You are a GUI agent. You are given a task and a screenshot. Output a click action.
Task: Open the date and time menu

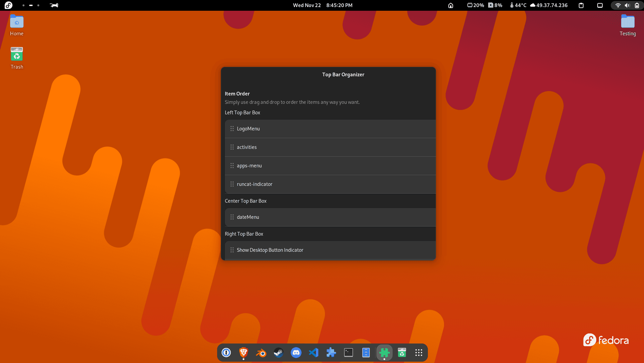pos(323,5)
